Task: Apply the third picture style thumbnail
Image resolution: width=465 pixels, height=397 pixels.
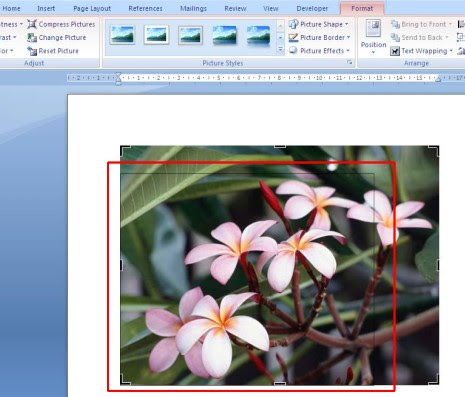Action: tap(190, 35)
